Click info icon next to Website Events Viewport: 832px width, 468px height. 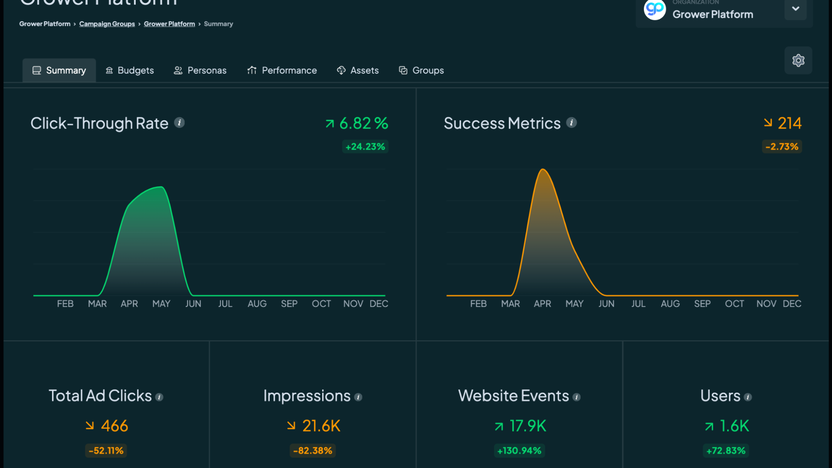point(577,397)
